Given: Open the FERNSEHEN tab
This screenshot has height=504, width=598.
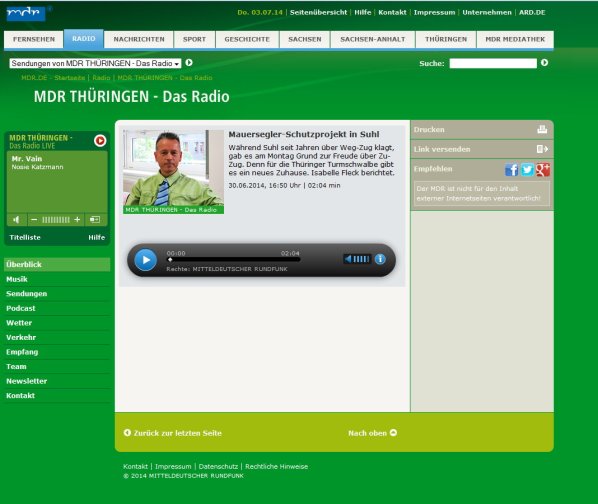Looking at the screenshot, I should point(34,39).
